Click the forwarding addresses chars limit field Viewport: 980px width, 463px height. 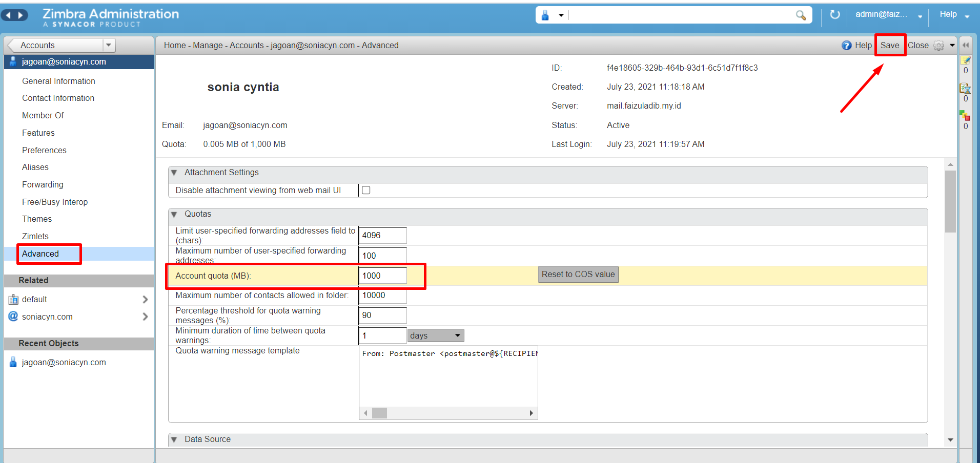tap(382, 235)
